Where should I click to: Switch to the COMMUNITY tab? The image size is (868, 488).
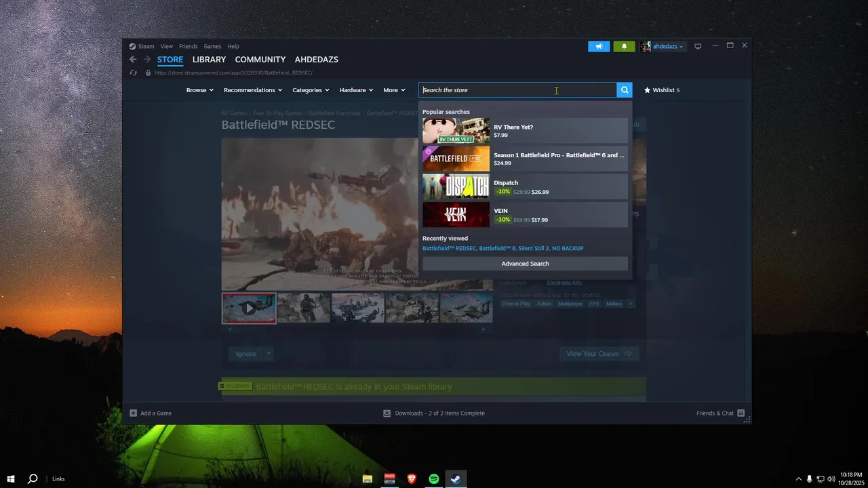pyautogui.click(x=260, y=60)
